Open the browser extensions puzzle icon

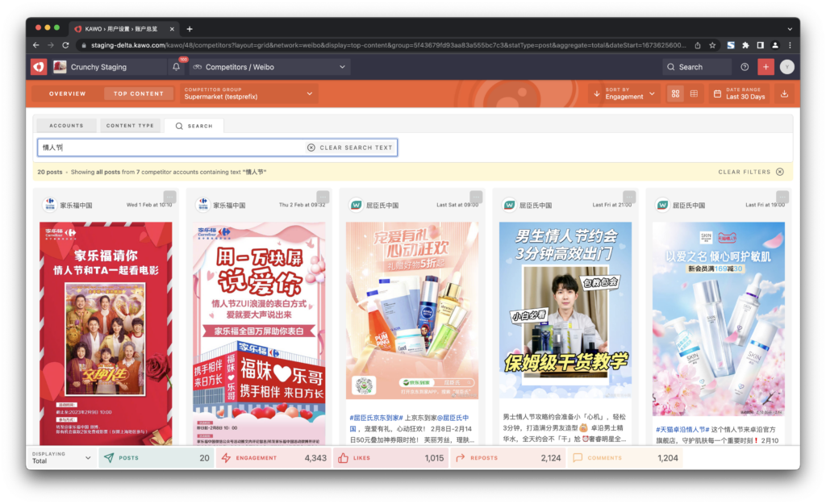(745, 45)
